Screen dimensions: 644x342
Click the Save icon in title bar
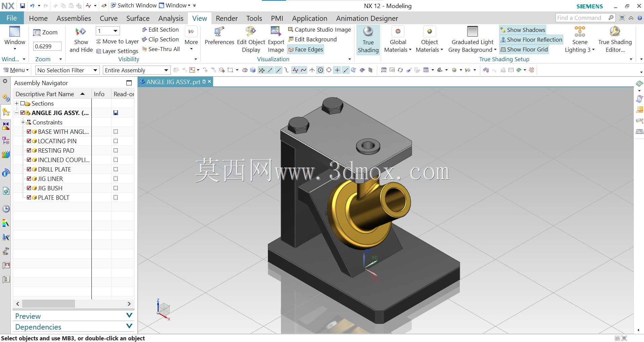pyautogui.click(x=23, y=6)
